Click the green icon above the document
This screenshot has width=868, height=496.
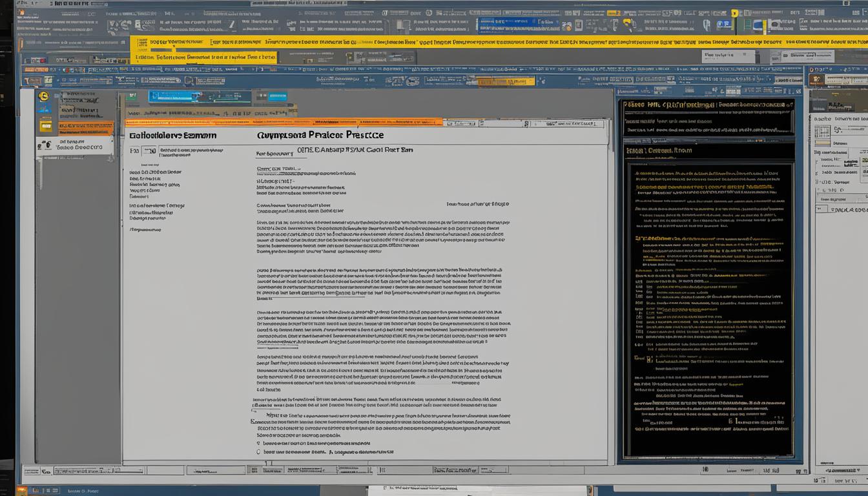point(132,96)
